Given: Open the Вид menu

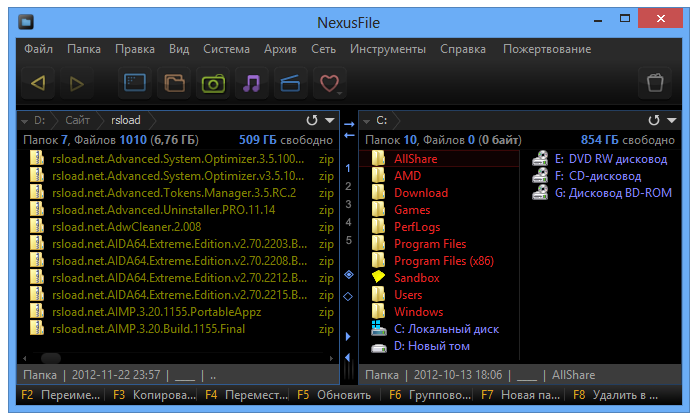Looking at the screenshot, I should coord(179,49).
